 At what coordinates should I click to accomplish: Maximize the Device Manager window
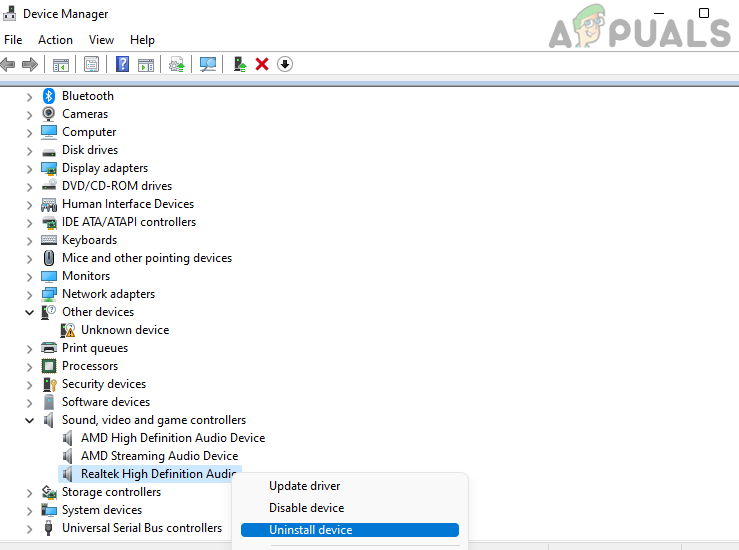(x=704, y=13)
